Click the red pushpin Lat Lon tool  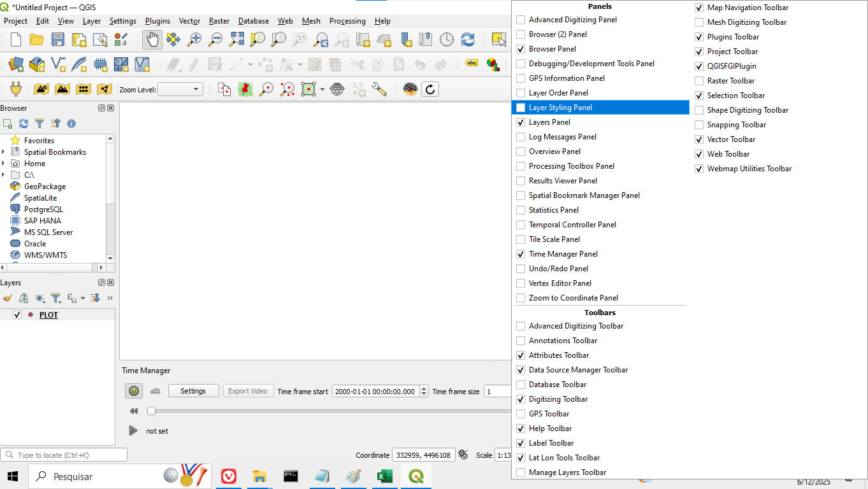click(x=245, y=89)
